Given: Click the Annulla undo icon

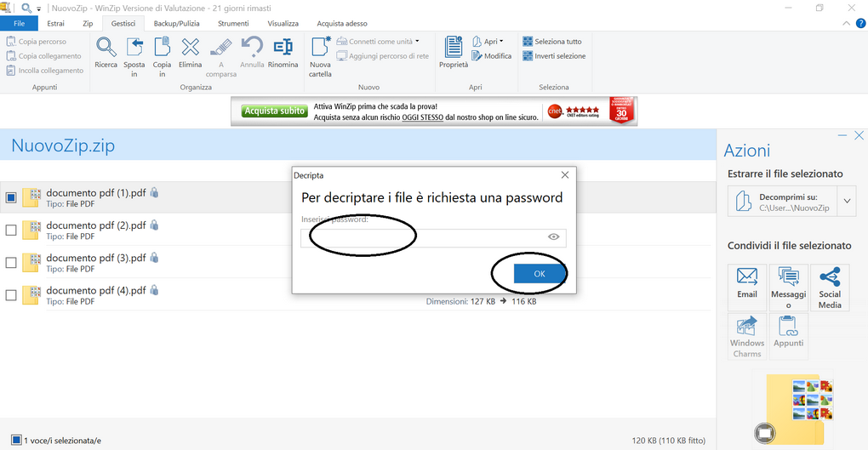Looking at the screenshot, I should coord(252,53).
